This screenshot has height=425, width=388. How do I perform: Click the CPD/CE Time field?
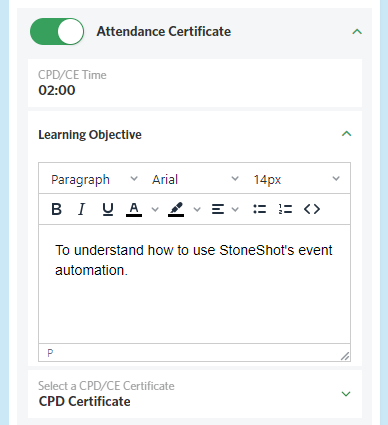[195, 83]
